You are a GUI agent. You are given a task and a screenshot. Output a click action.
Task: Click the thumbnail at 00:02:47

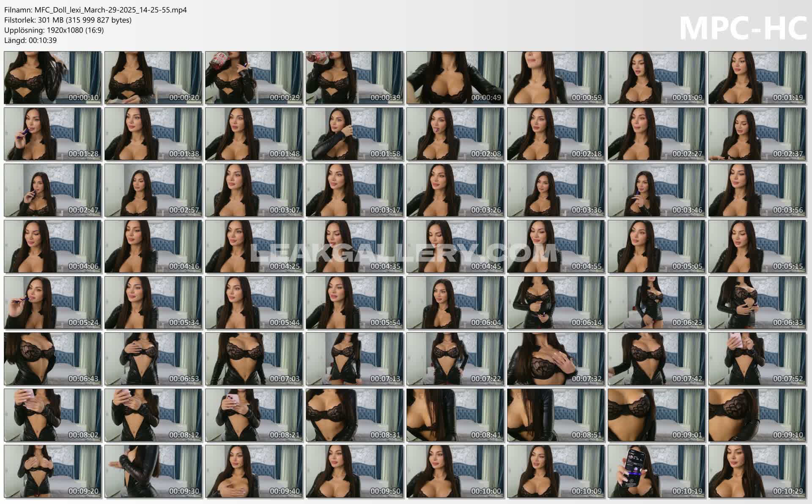point(53,190)
